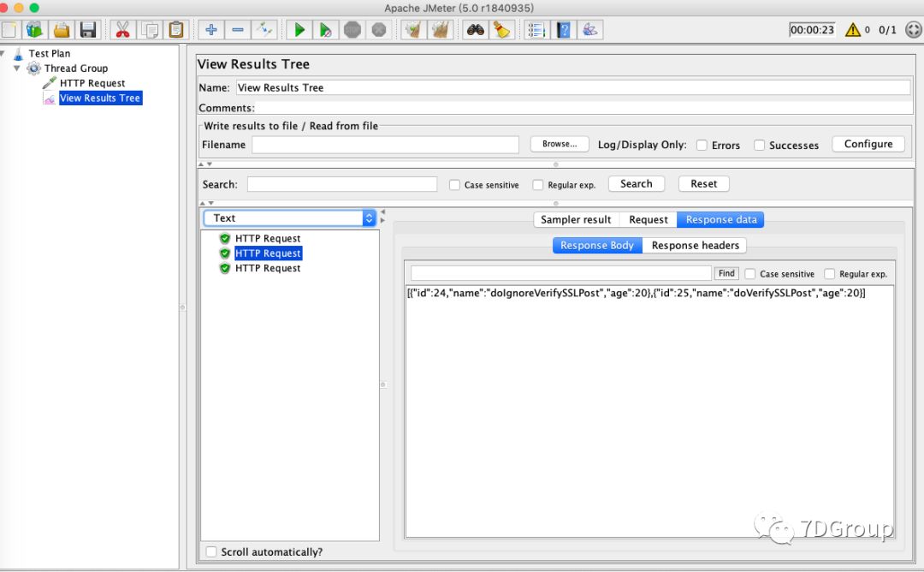Click collapse arrows above Search panel
The width and height of the screenshot is (924, 572).
(x=205, y=164)
